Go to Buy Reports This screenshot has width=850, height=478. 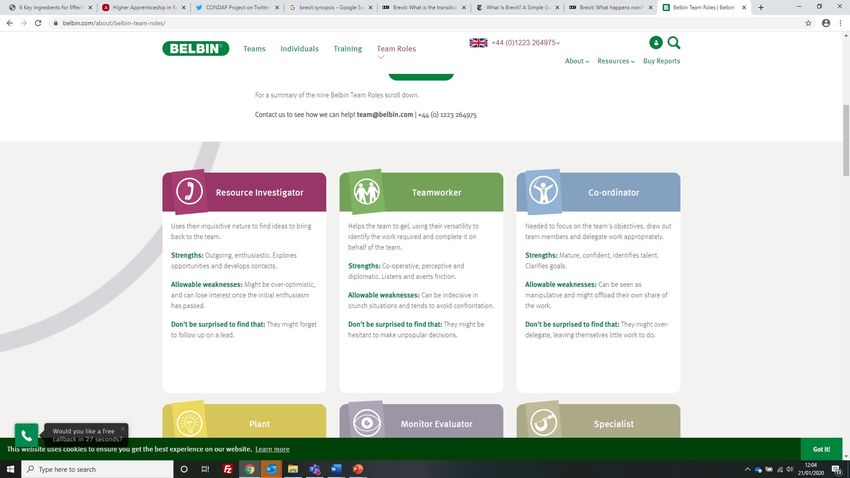coord(661,61)
